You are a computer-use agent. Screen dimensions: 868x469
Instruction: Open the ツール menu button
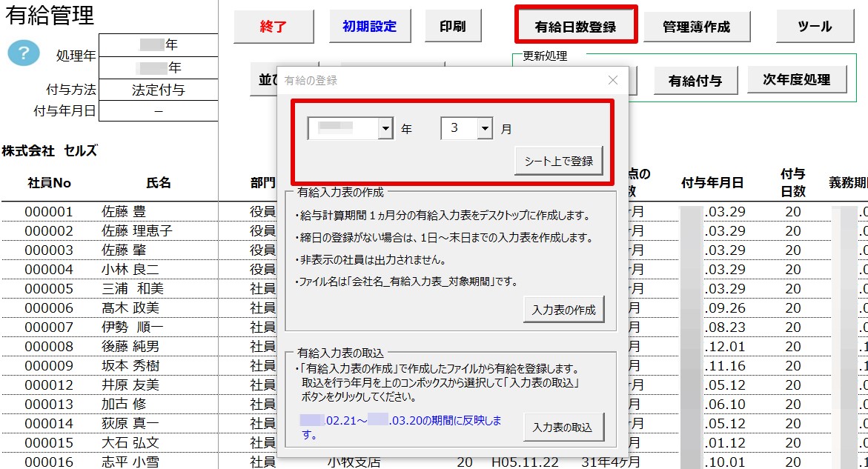point(815,27)
